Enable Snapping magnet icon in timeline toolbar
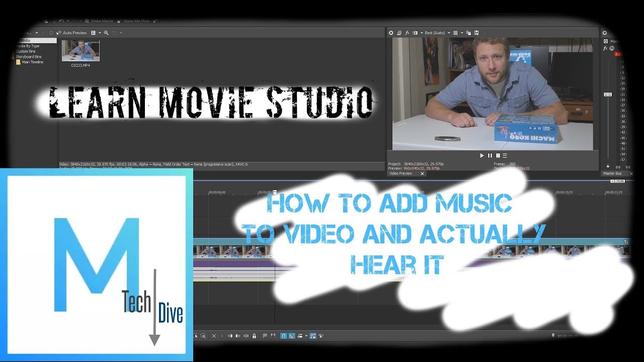This screenshot has height=362, width=644. (x=284, y=336)
